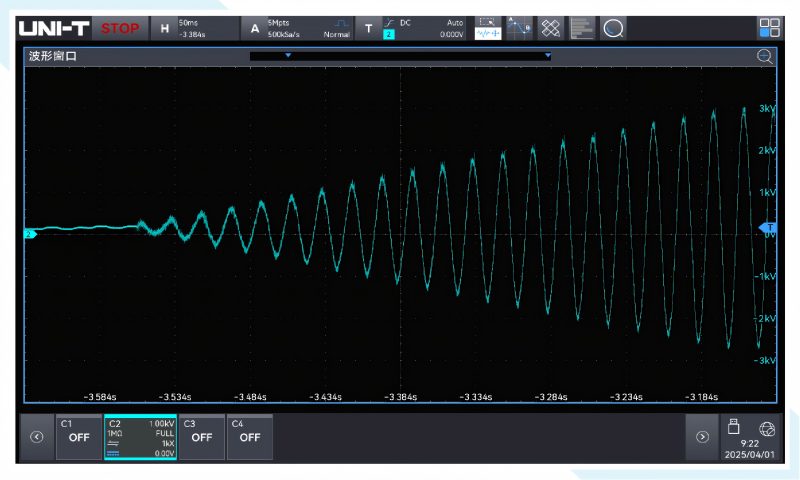Click the -3.184s time axis label
The image size is (800, 480).
click(702, 396)
